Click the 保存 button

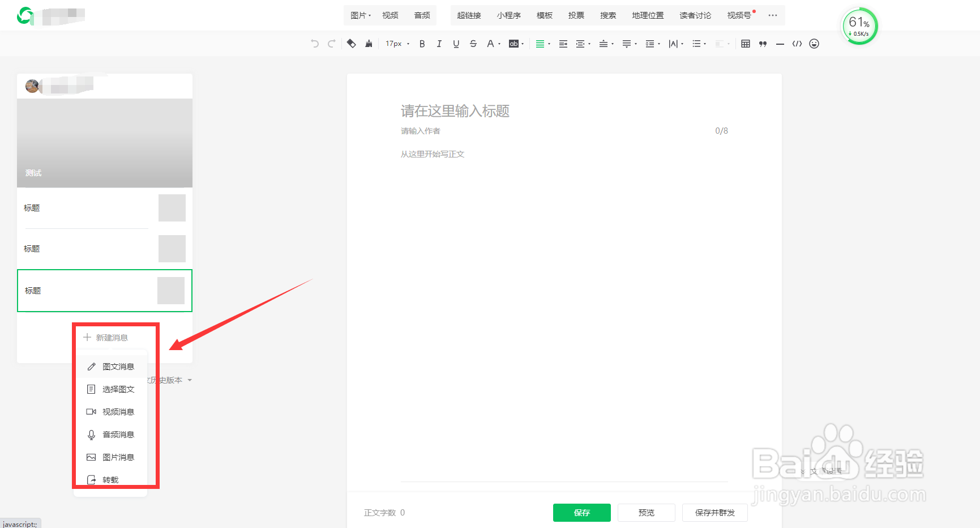click(581, 513)
